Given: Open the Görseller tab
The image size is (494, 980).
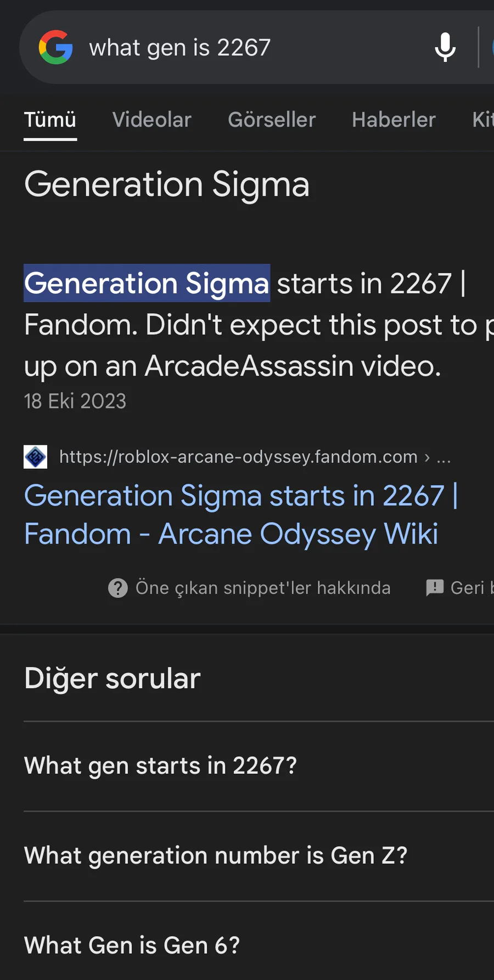Looking at the screenshot, I should coord(272,120).
